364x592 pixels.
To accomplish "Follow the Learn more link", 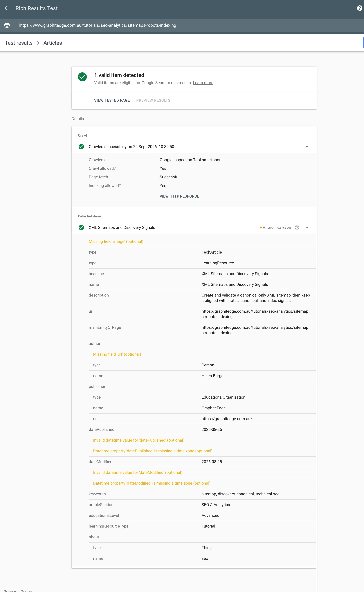I will click(203, 83).
